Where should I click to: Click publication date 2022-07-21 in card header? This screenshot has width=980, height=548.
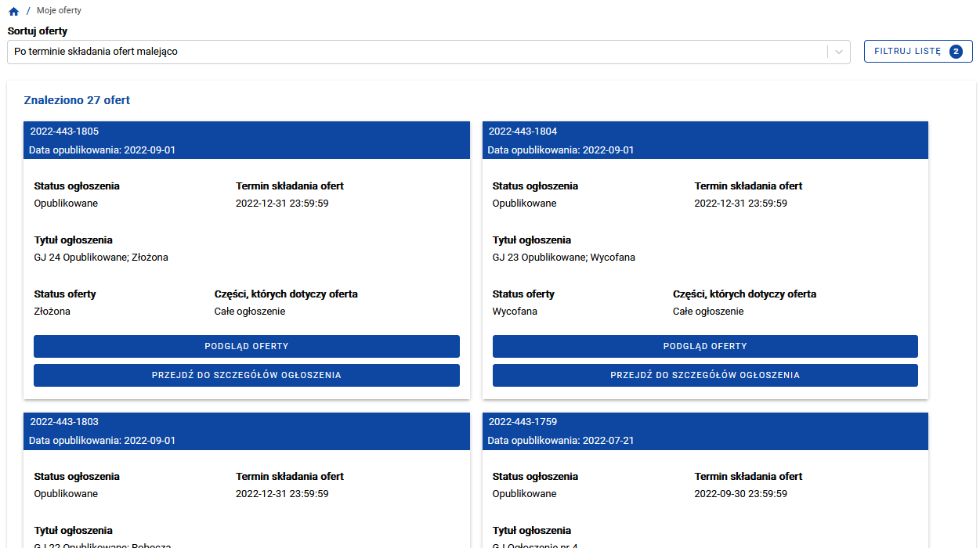[x=608, y=441]
